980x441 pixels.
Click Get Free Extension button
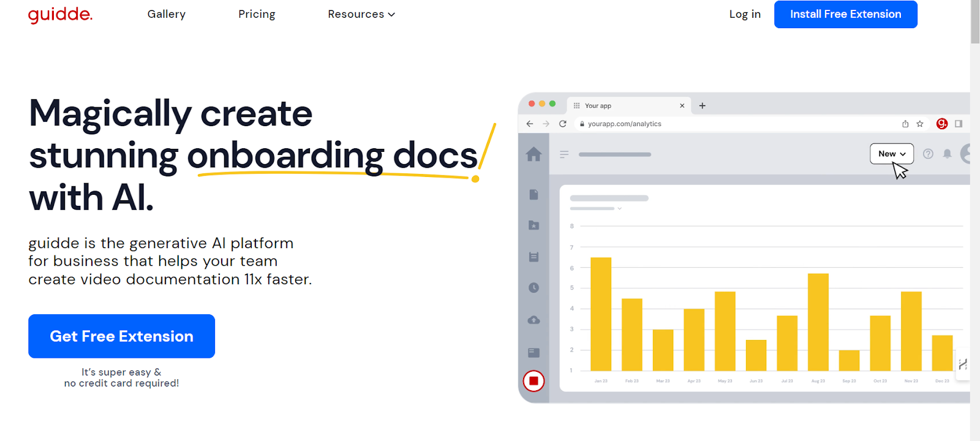[x=121, y=336]
